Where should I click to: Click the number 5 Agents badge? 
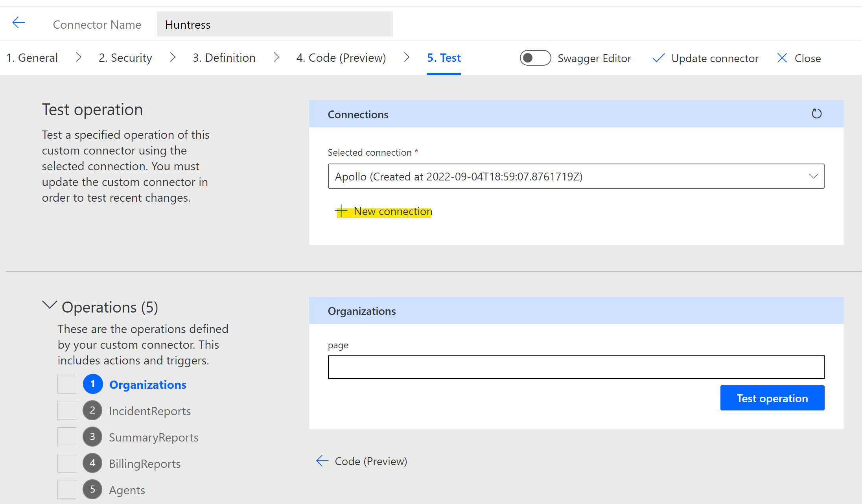(92, 489)
